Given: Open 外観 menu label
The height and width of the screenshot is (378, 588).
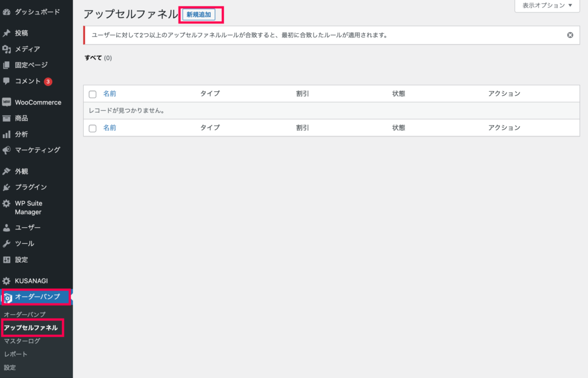Looking at the screenshot, I should 21,171.
